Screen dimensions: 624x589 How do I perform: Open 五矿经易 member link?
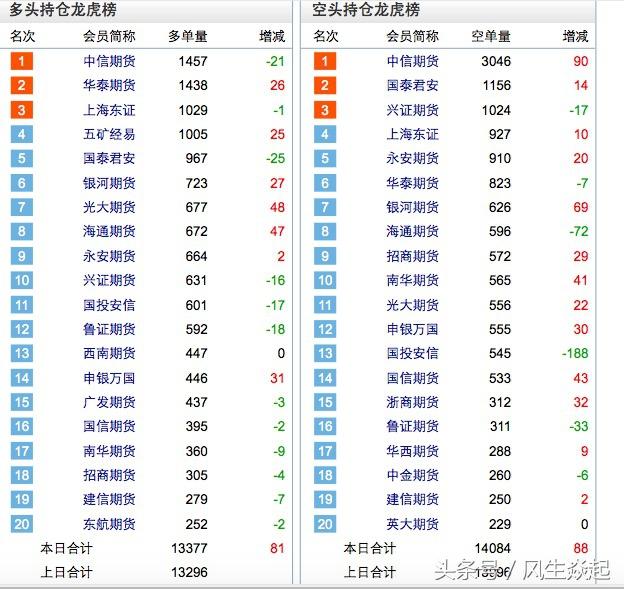109,134
